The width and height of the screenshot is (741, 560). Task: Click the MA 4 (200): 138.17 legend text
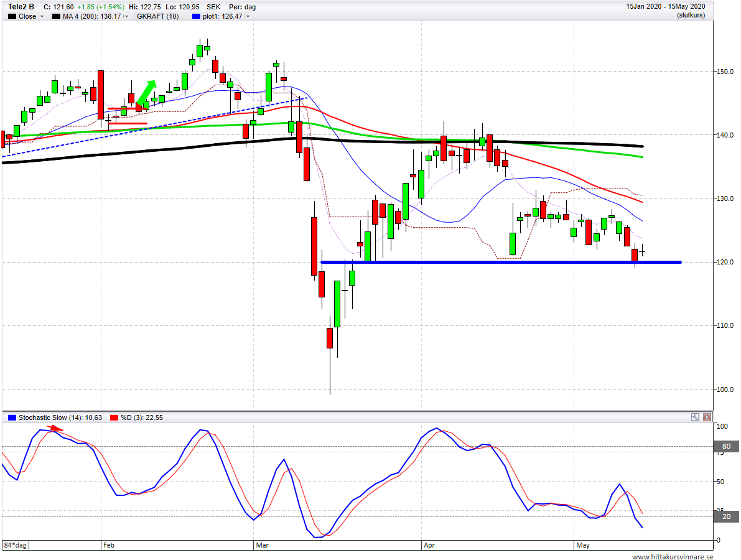click(91, 16)
